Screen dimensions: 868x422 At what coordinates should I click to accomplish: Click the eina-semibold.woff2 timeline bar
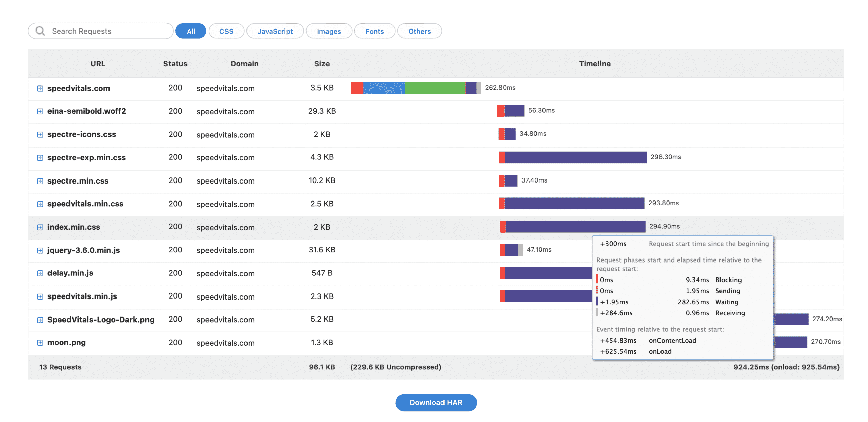[511, 111]
